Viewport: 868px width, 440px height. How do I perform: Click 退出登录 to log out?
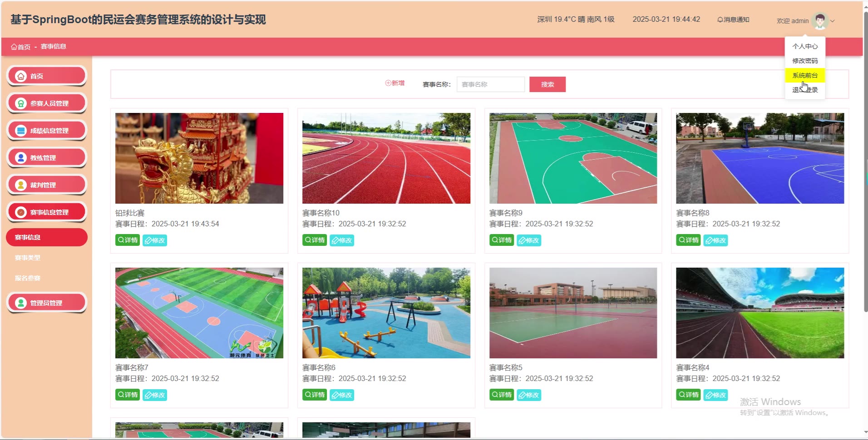(805, 90)
